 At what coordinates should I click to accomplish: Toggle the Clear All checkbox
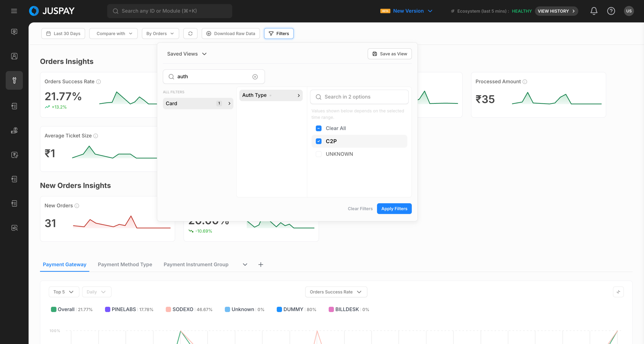(319, 128)
